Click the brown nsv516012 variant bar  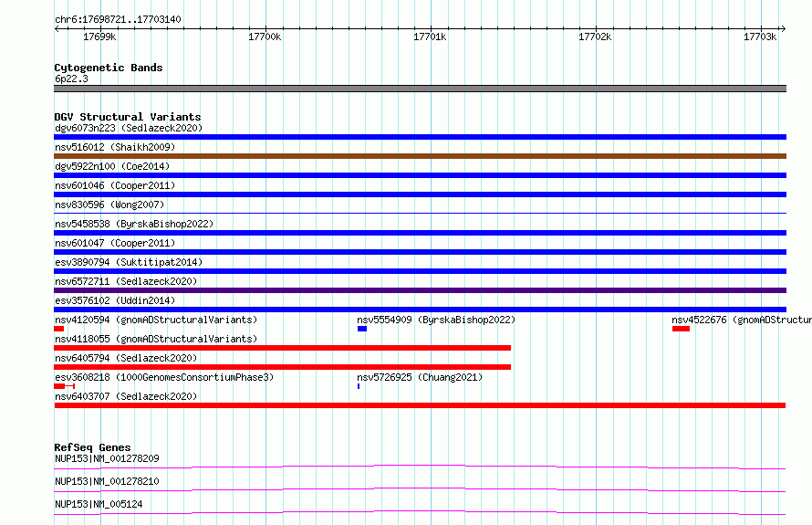[420, 156]
